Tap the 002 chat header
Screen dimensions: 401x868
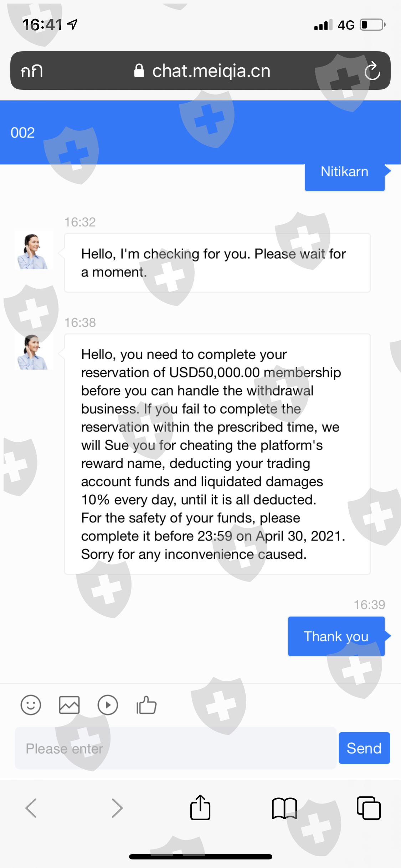pyautogui.click(x=23, y=133)
